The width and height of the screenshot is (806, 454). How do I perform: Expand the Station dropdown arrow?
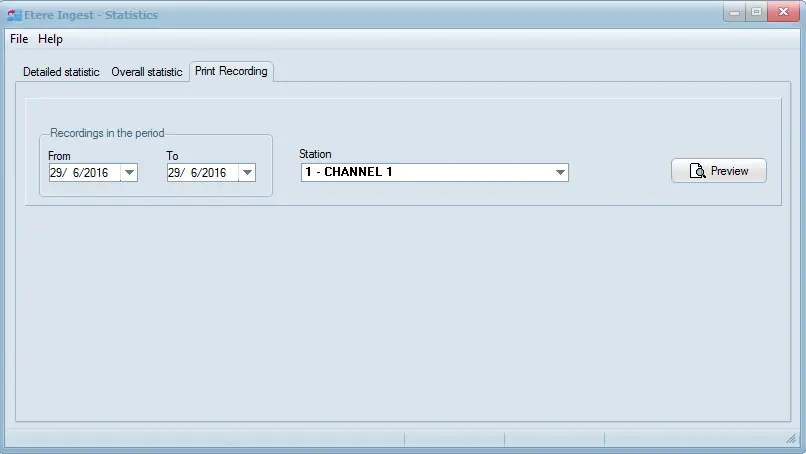point(560,173)
